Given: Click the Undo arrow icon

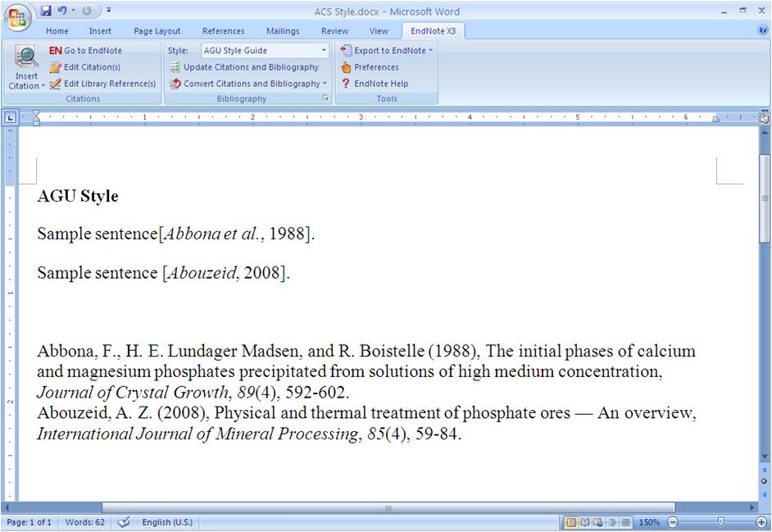Looking at the screenshot, I should coord(62,11).
